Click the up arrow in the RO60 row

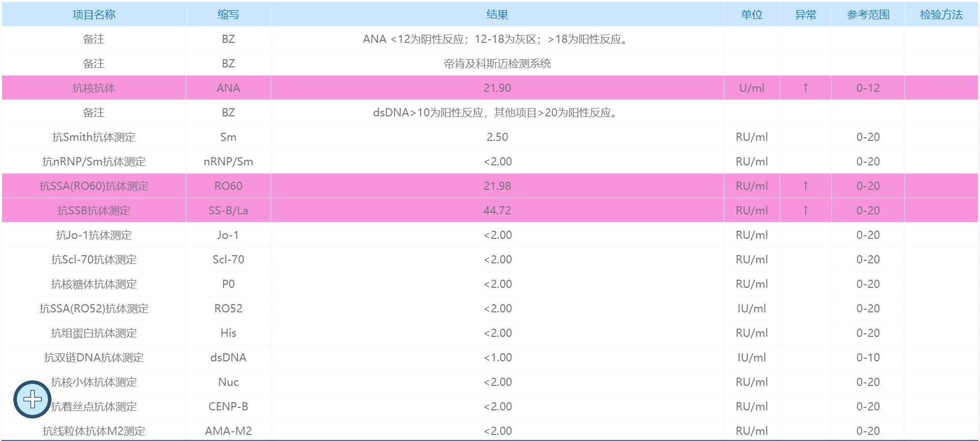click(x=805, y=186)
